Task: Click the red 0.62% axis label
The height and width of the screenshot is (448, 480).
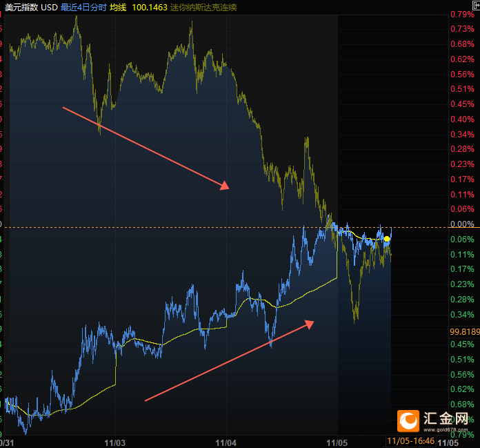Action: [x=462, y=59]
